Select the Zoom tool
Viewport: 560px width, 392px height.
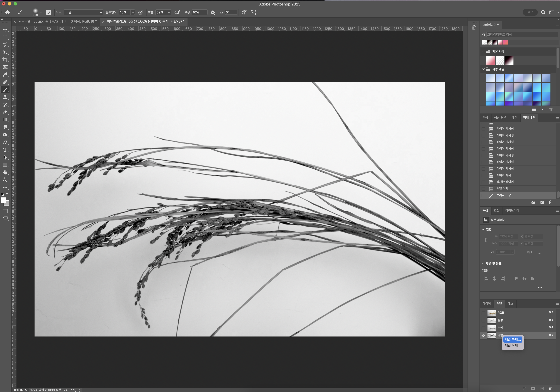[x=5, y=180]
